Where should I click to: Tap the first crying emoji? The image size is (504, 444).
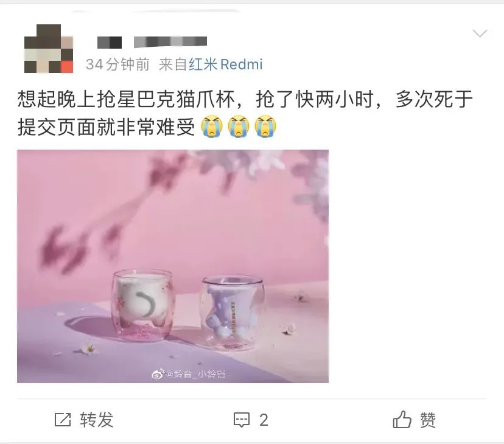tap(212, 127)
